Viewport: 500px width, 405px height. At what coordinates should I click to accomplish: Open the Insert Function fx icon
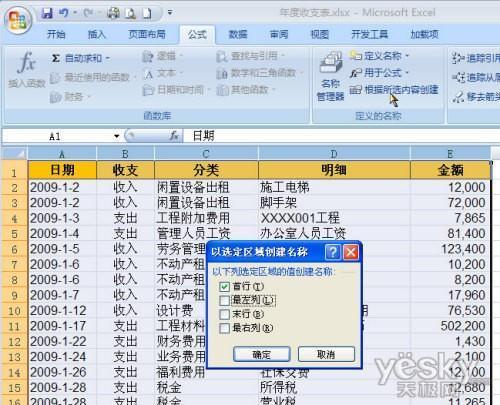26,62
